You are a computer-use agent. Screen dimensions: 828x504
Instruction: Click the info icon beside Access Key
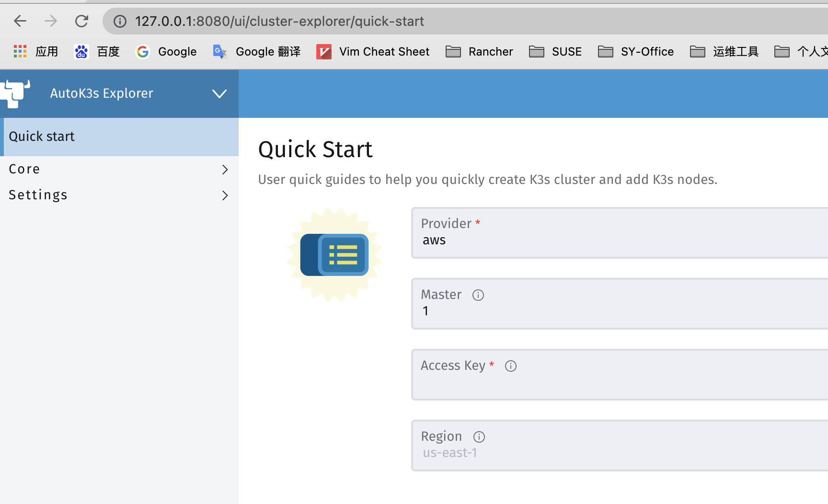[x=510, y=366]
